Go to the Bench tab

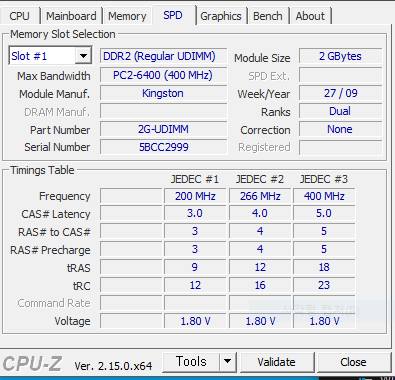pos(268,16)
